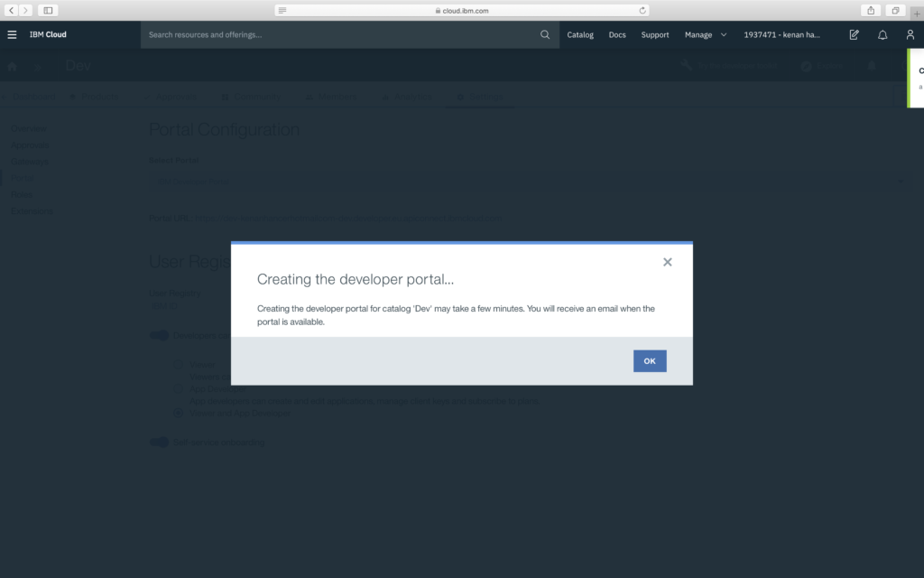Open the account switcher '1937471 - kenan'
This screenshot has height=578, width=924.
(781, 34)
